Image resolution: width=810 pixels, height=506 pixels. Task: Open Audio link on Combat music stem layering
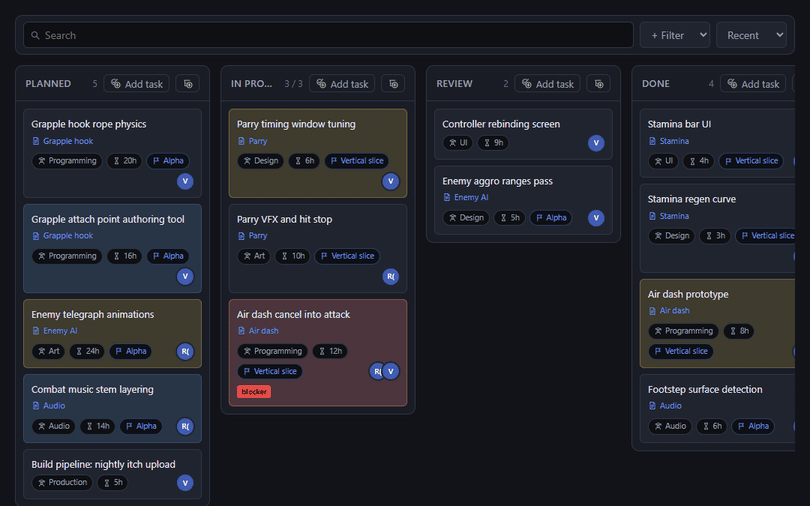click(49, 406)
